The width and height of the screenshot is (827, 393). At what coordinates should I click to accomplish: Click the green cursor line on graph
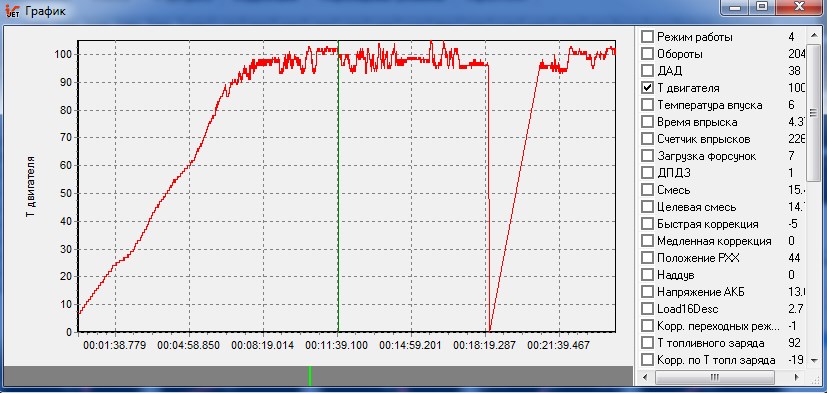[x=338, y=186]
